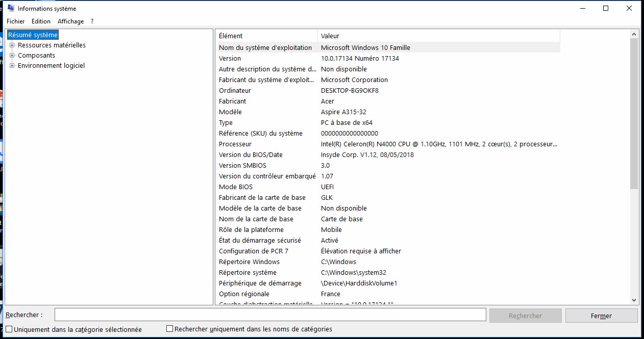Image resolution: width=644 pixels, height=339 pixels.
Task: Open the Affichage menu
Action: [70, 21]
